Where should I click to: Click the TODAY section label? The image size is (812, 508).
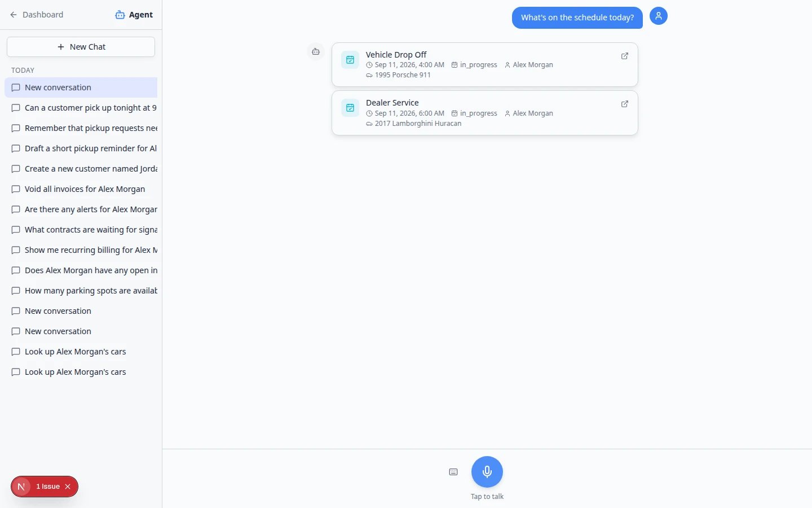[23, 71]
